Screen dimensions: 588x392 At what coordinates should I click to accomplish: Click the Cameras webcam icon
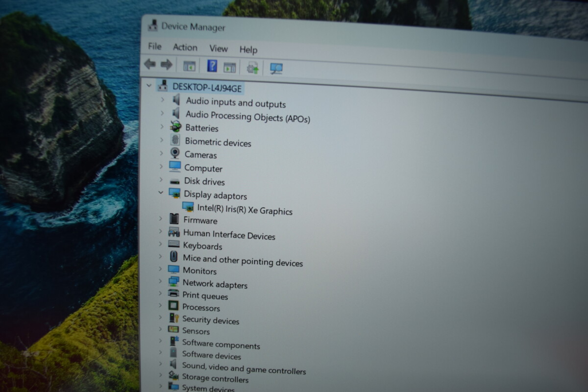[x=175, y=153]
